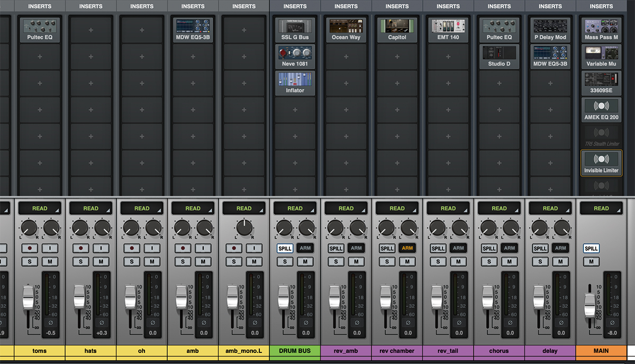Open the Capitol plugin on rev chamber
This screenshot has width=635, height=364.
397,30
